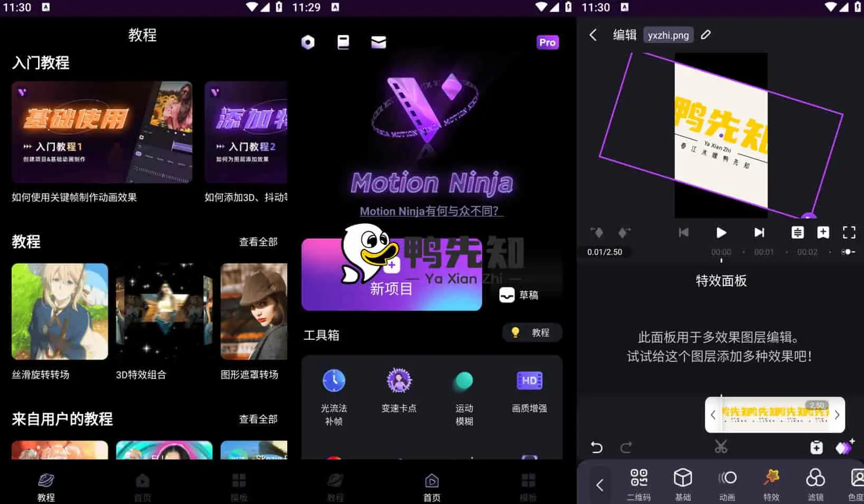The width and height of the screenshot is (864, 504).
Task: View all in the 来自用户的教程 section
Action: pos(258,419)
